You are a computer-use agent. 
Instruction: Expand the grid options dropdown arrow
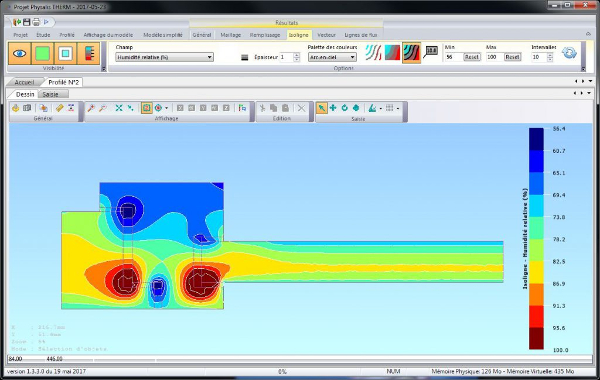tap(398, 108)
